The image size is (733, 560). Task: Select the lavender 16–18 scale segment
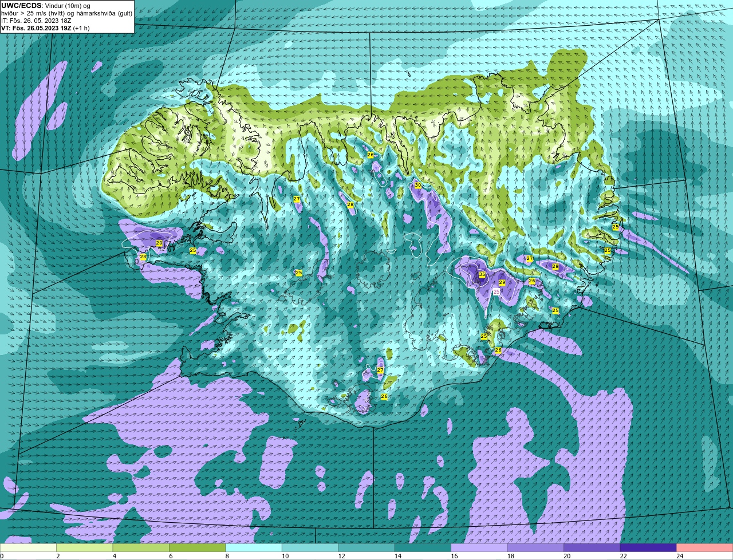point(479,547)
